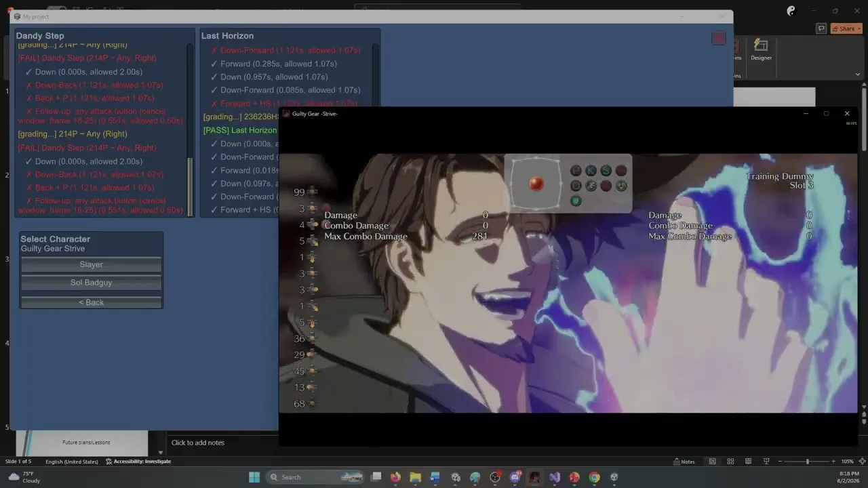This screenshot has height=488, width=868.
Task: Open the Windows Start menu
Action: point(254,477)
